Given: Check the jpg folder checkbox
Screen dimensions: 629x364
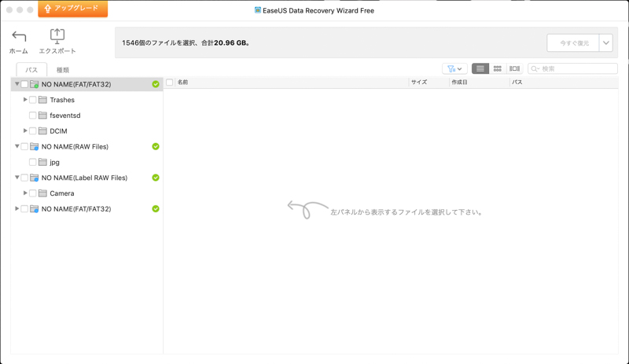Looking at the screenshot, I should pos(33,162).
